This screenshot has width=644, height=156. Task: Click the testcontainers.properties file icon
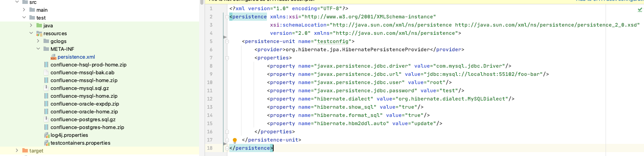click(x=47, y=143)
